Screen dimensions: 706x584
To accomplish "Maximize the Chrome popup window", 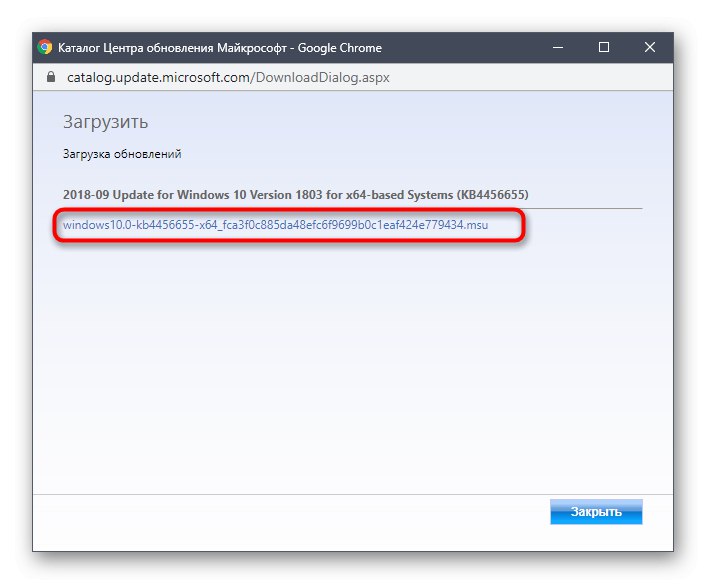I will (x=604, y=47).
